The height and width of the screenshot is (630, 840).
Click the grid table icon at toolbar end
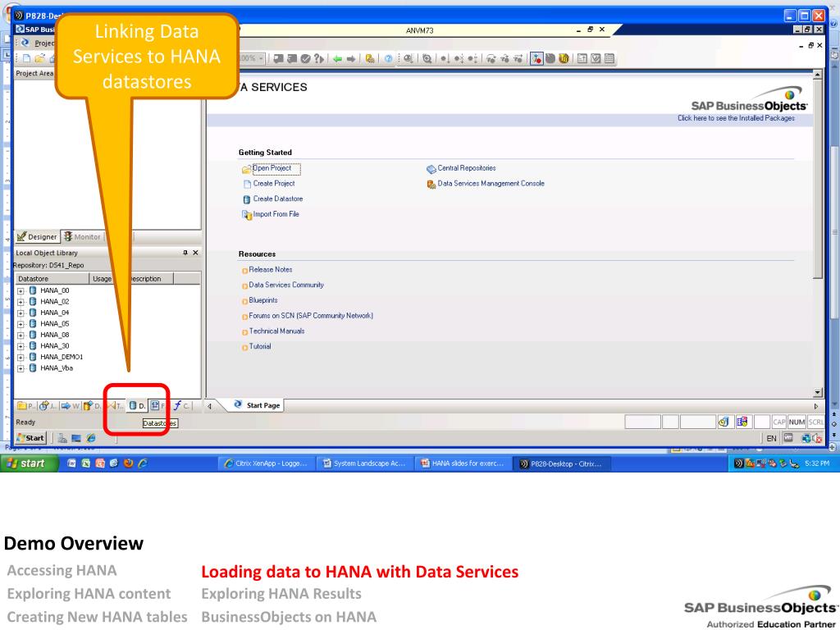(x=609, y=59)
